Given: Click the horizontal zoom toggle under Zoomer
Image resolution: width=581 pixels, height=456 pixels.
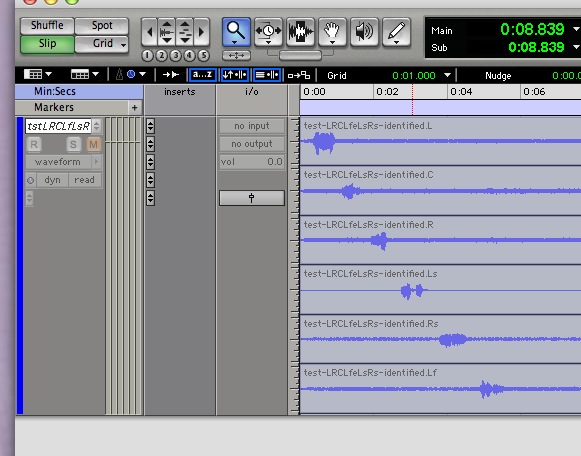Looking at the screenshot, I should coord(236,56).
